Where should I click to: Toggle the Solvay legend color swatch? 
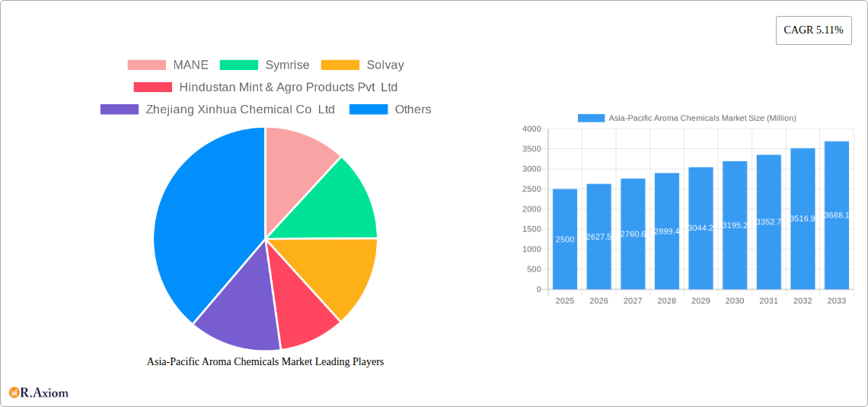coord(340,65)
